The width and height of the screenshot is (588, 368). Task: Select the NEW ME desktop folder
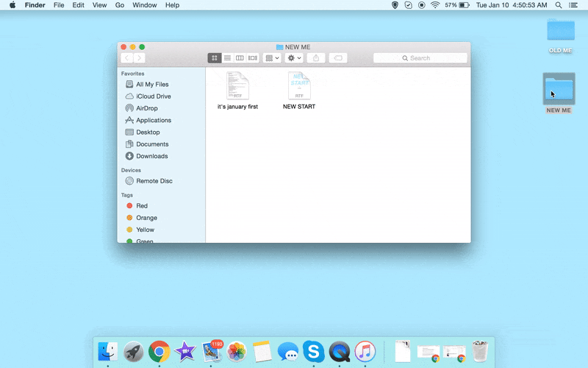coord(559,93)
